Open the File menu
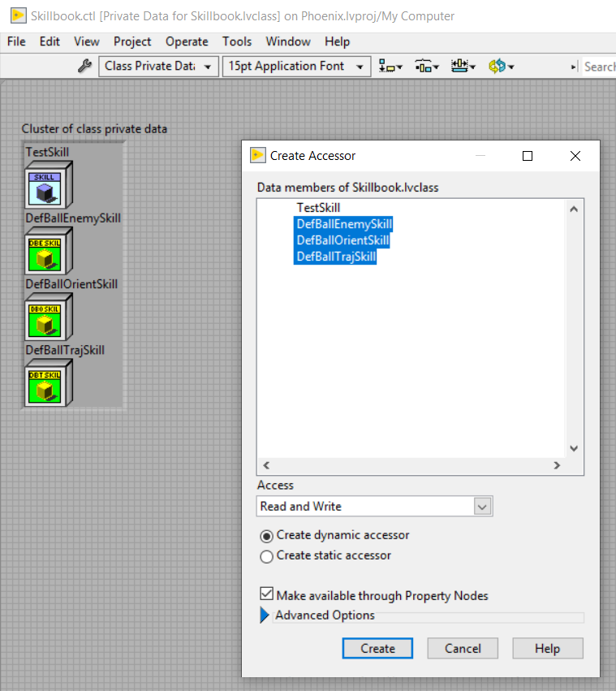This screenshot has width=616, height=691. click(x=17, y=42)
